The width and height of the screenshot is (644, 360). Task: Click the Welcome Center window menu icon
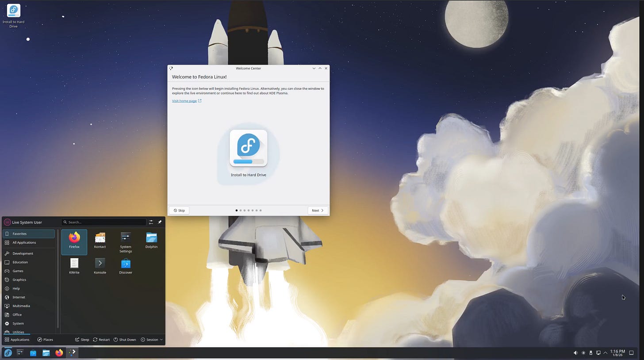(x=171, y=68)
